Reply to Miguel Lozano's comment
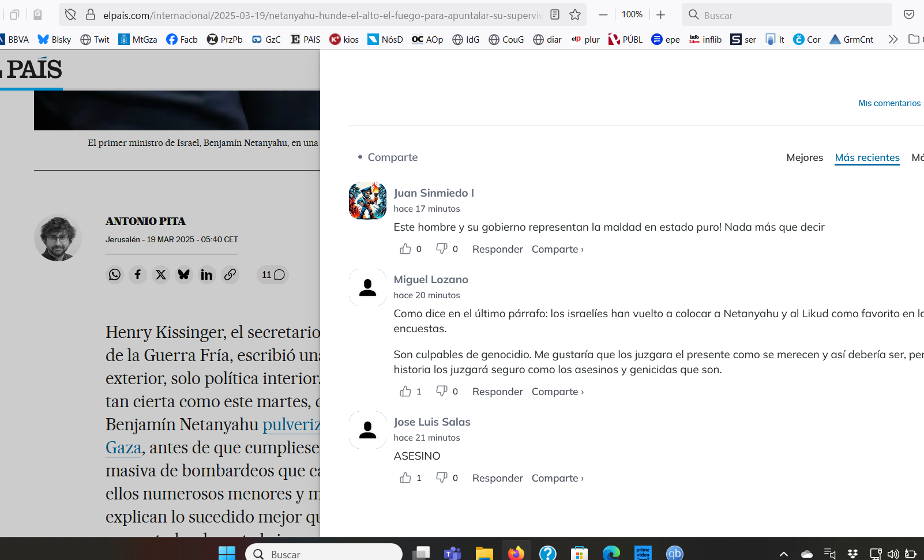This screenshot has height=560, width=924. coord(497,392)
